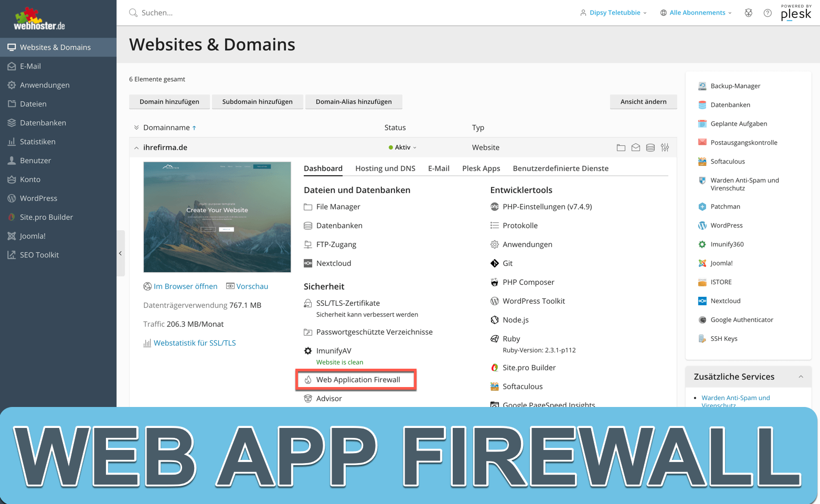Open Aktiv status dropdown
Viewport: 820px width, 504px height.
pos(402,147)
